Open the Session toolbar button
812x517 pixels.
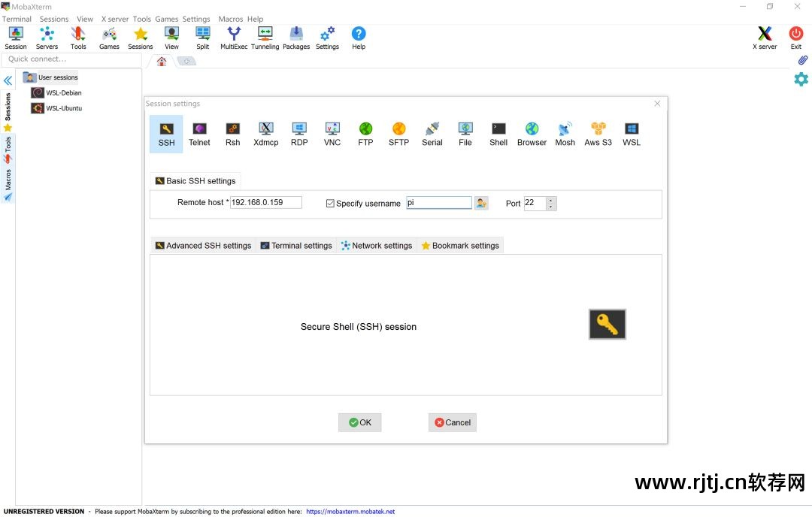pyautogui.click(x=16, y=38)
